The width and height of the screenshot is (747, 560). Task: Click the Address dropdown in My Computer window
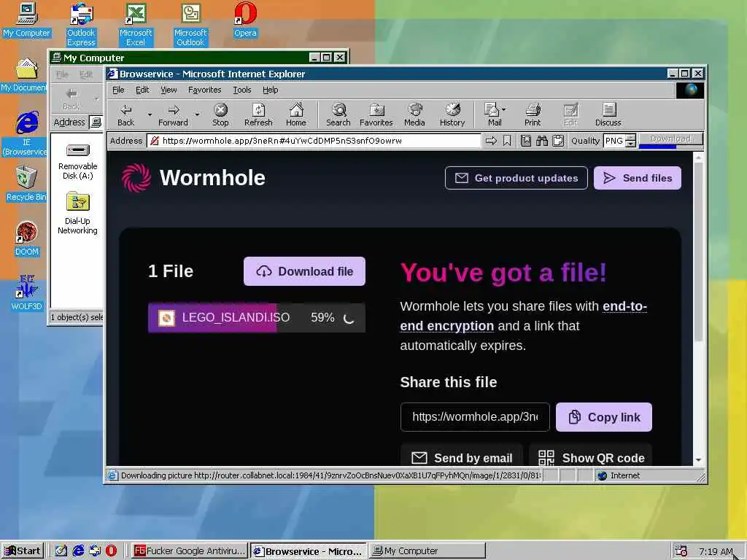coord(97,122)
